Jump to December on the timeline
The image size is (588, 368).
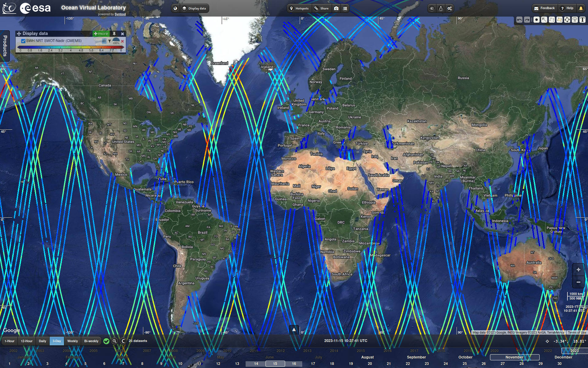pyautogui.click(x=563, y=357)
